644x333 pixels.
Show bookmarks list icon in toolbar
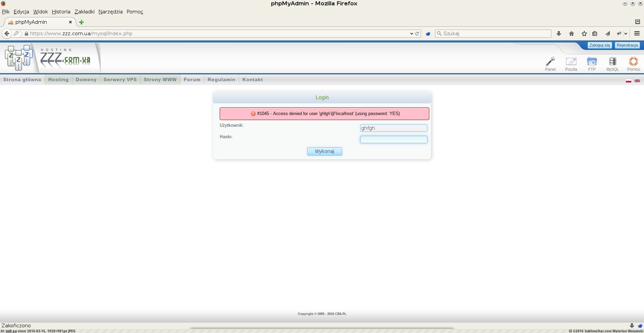[595, 34]
